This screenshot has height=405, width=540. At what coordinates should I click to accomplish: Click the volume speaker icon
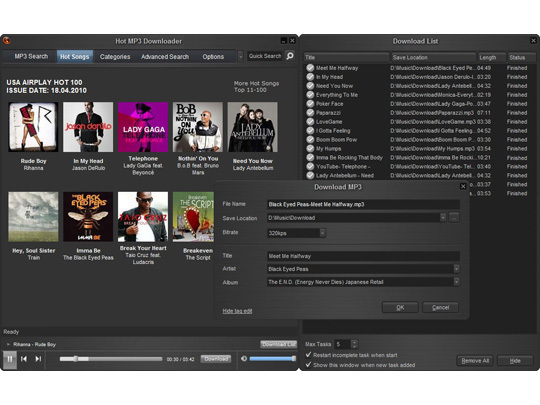(244, 359)
